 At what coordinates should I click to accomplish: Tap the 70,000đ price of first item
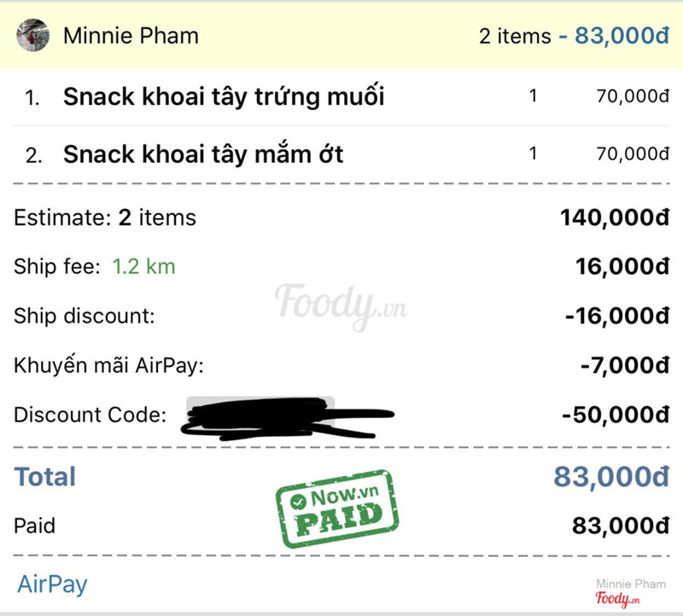[633, 96]
